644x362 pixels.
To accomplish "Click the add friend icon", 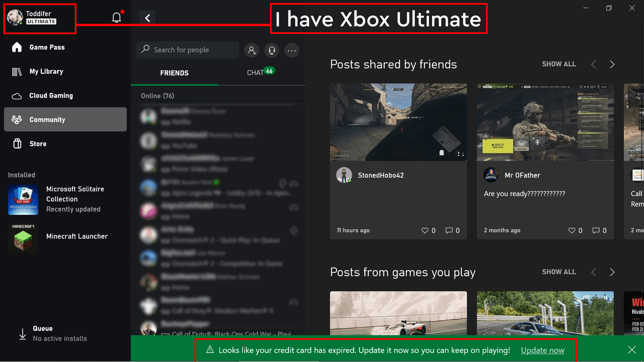I will (252, 50).
